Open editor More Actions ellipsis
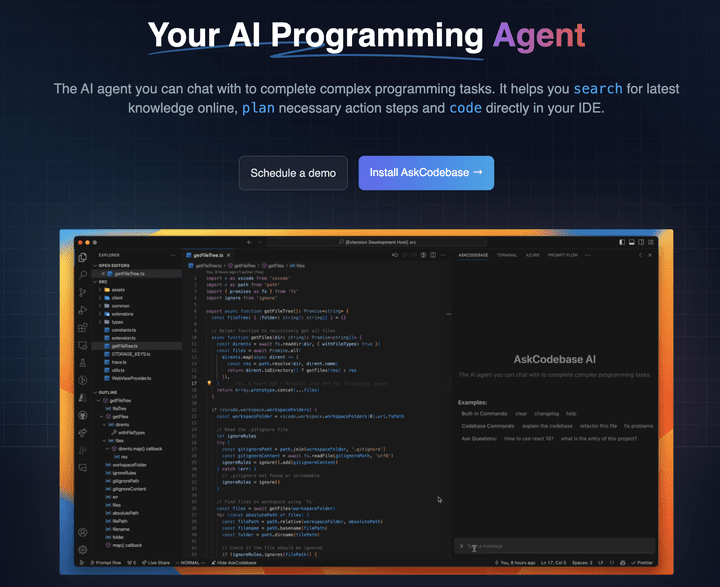The height and width of the screenshot is (587, 720). coord(443,255)
